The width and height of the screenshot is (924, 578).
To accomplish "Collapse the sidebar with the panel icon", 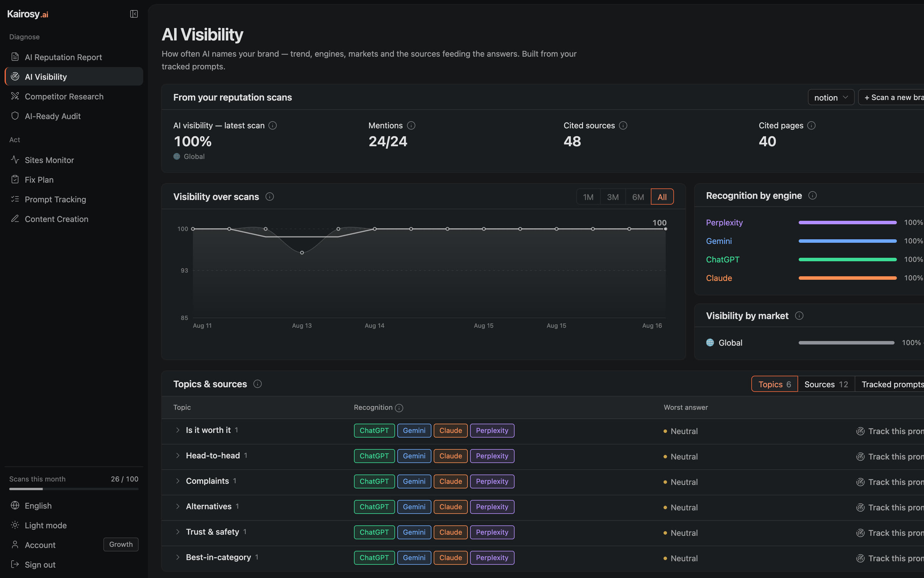I will tap(134, 14).
